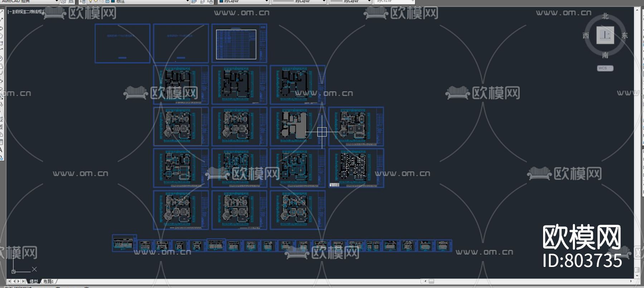The width and height of the screenshot is (644, 288).
Task: Click the drawing index table sheet with white frame
Action: 239,44
